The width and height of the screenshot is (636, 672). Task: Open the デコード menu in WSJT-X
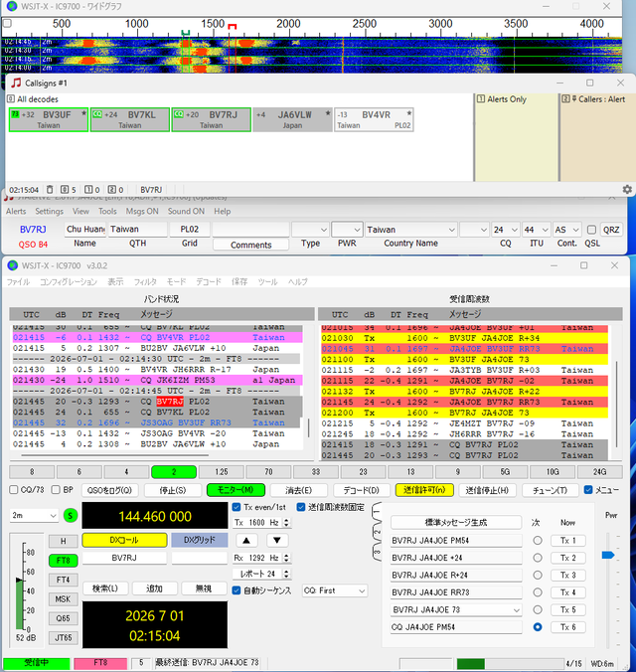pos(209,282)
